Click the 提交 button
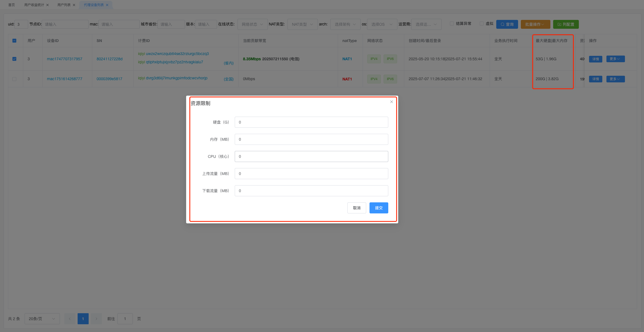The height and width of the screenshot is (332, 644). click(379, 208)
